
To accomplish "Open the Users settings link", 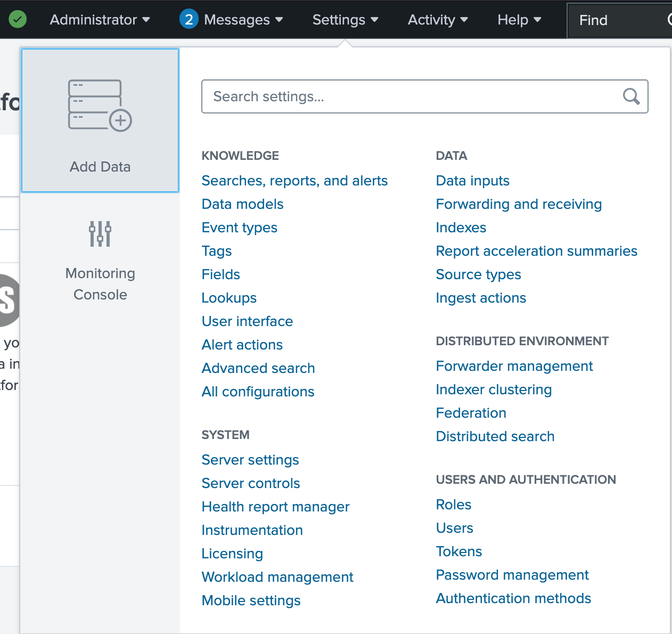I will click(454, 528).
